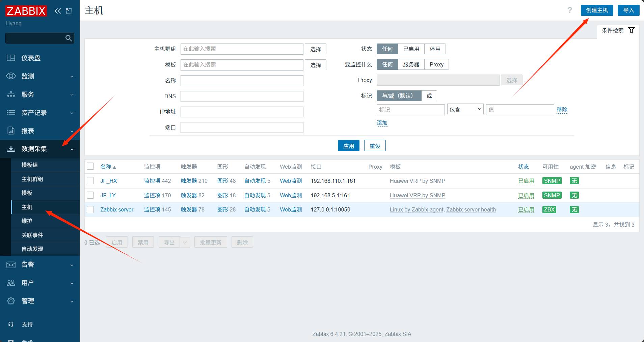Collapse the 数据采集 menu chevron

pos(72,149)
